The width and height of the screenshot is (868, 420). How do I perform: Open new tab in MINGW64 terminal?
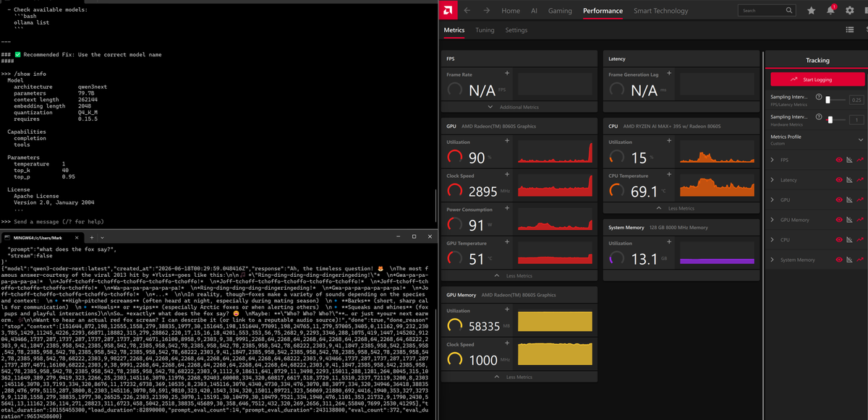[x=93, y=237]
